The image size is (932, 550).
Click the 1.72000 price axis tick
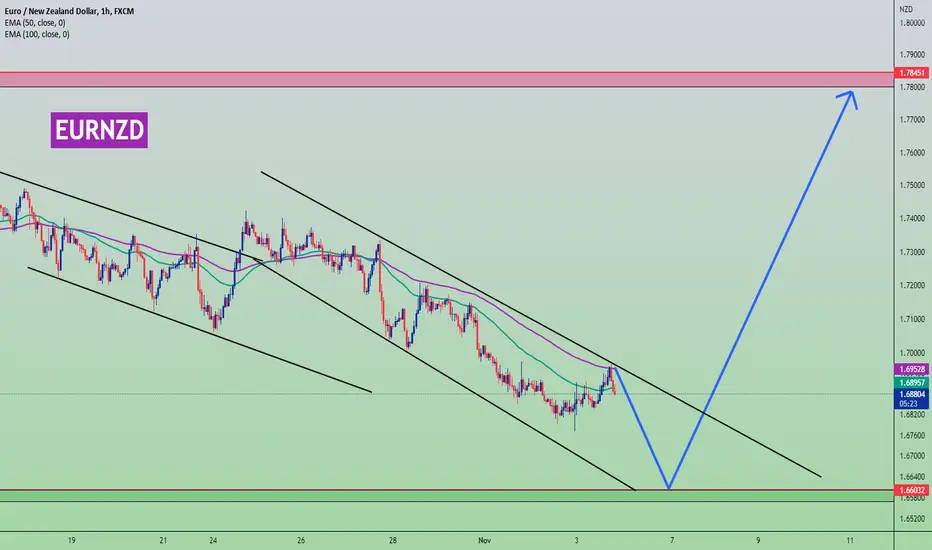click(912, 286)
